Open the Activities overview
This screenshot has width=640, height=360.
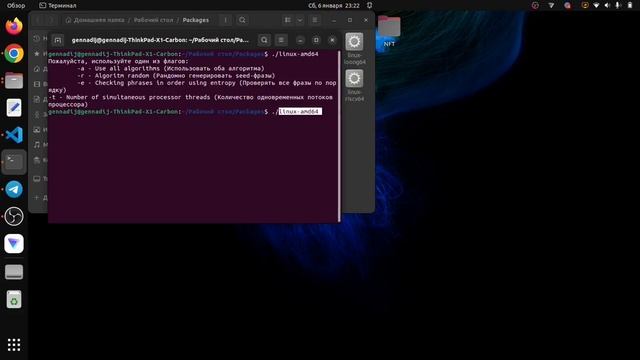coord(16,5)
